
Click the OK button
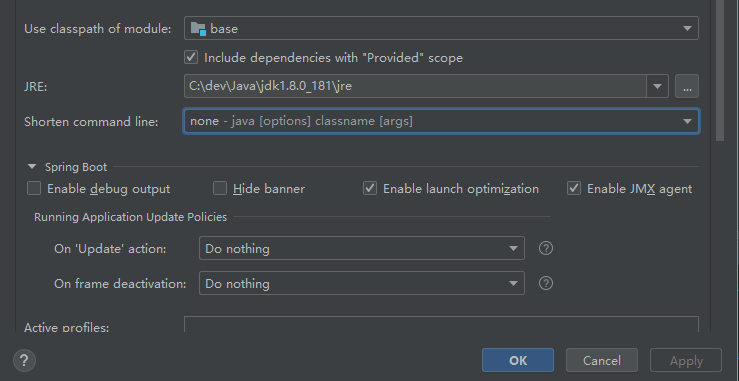click(517, 360)
